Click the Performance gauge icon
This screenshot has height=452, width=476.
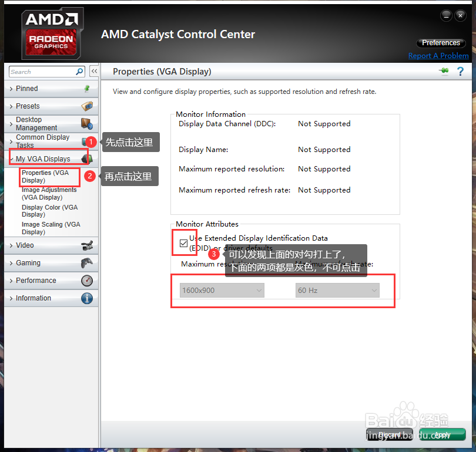coord(87,281)
